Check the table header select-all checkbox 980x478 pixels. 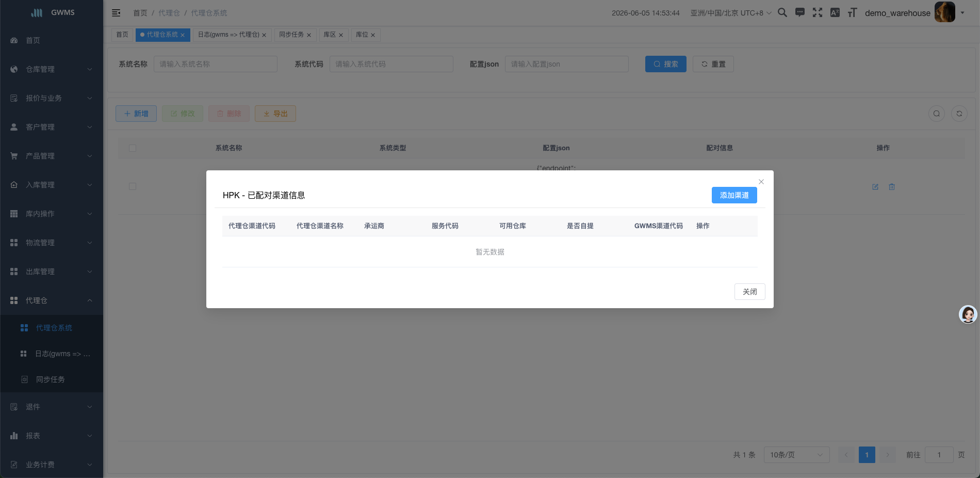pos(133,148)
